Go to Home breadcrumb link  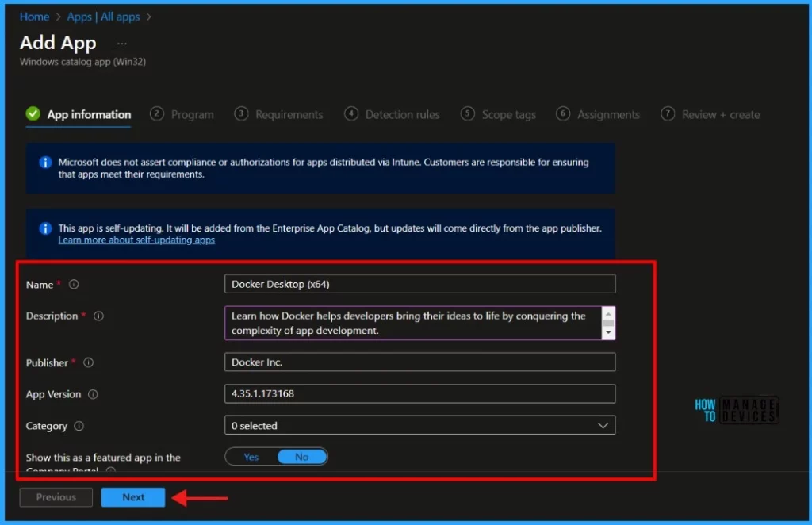click(x=34, y=17)
